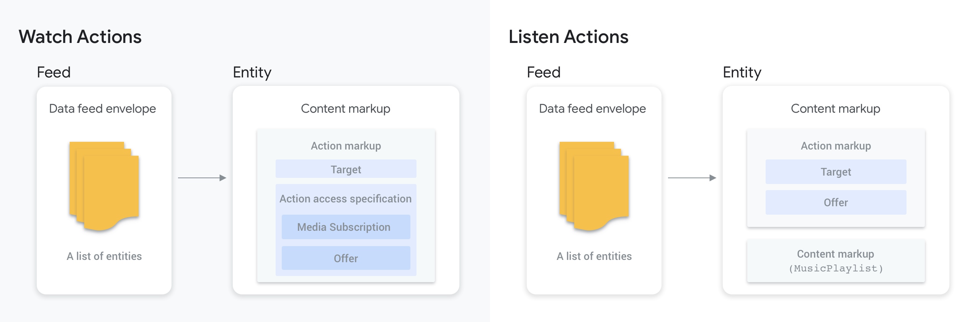Click the Content markup (MusicPlaylist) box
The width and height of the screenshot is (980, 322).
click(x=836, y=261)
